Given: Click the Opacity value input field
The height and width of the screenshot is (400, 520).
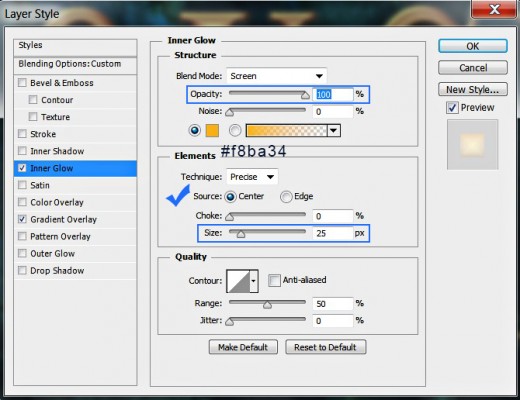Looking at the screenshot, I should [332, 94].
